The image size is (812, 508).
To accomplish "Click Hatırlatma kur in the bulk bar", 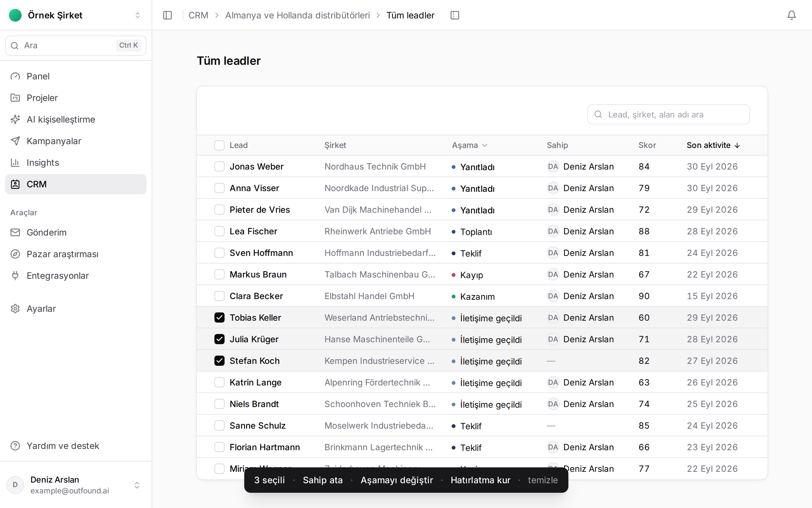I will 481,480.
